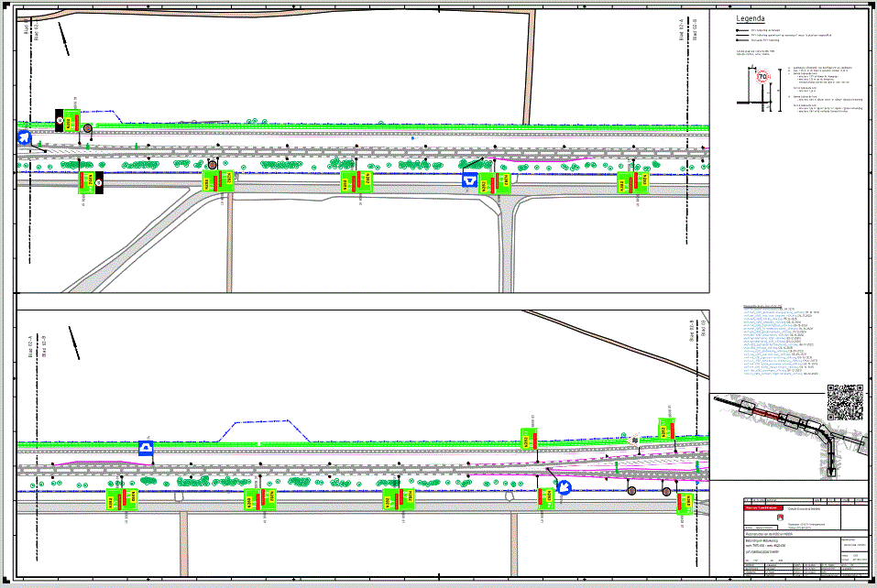The image size is (877, 588).
Task: Select the black-and-green sign panel at top left
Action: [x=64, y=119]
